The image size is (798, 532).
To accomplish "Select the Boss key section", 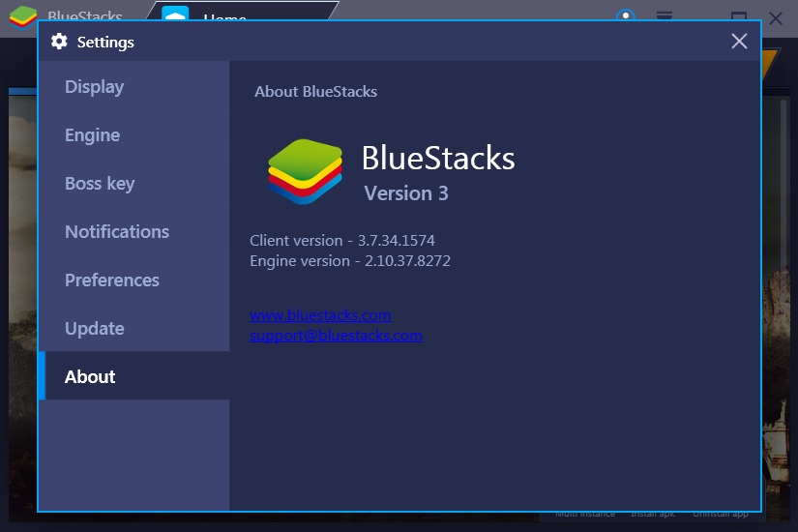I will [x=100, y=184].
